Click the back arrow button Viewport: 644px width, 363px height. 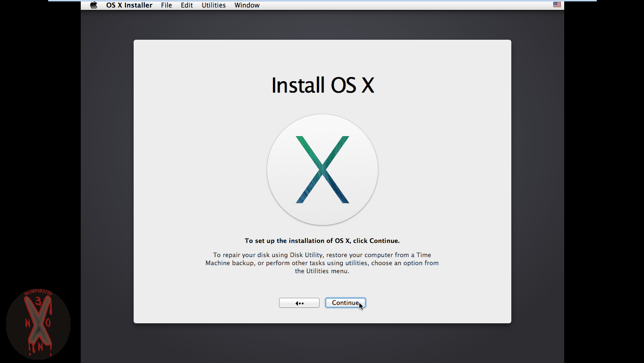coord(299,303)
